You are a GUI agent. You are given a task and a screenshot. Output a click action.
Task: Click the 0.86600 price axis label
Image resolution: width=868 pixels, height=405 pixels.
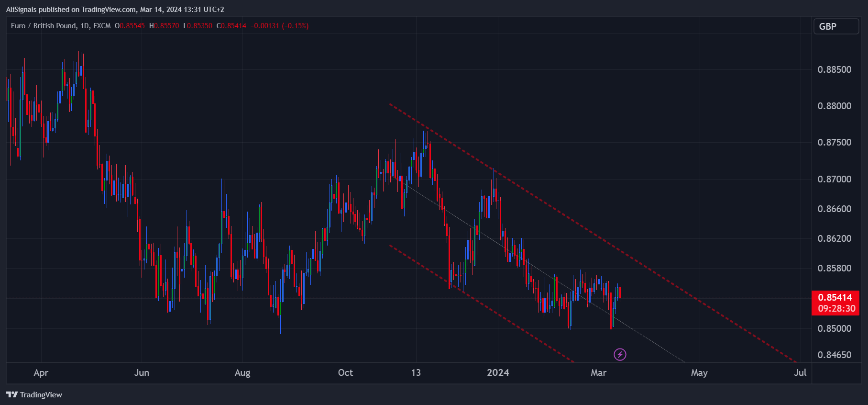pyautogui.click(x=835, y=209)
